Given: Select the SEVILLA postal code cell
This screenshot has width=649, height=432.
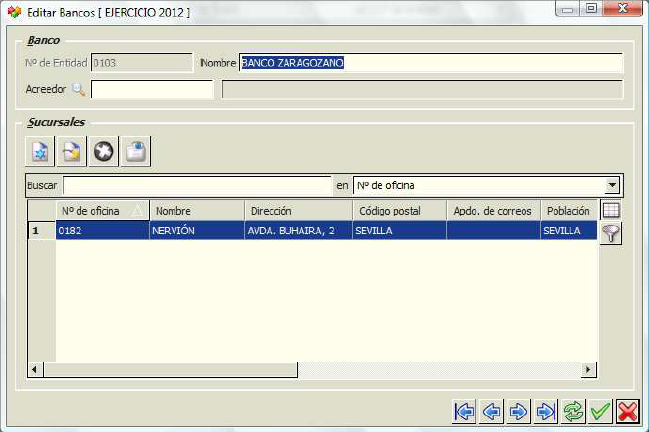Looking at the screenshot, I should [x=400, y=230].
